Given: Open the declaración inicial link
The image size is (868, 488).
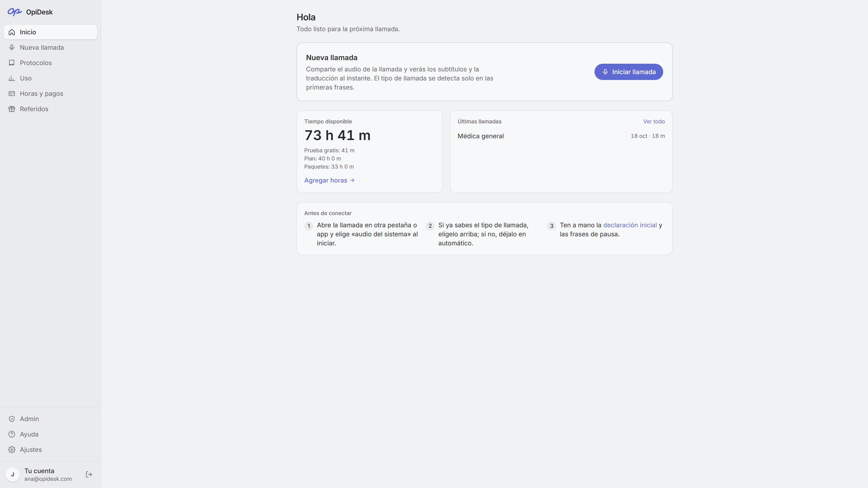Looking at the screenshot, I should 630,225.
